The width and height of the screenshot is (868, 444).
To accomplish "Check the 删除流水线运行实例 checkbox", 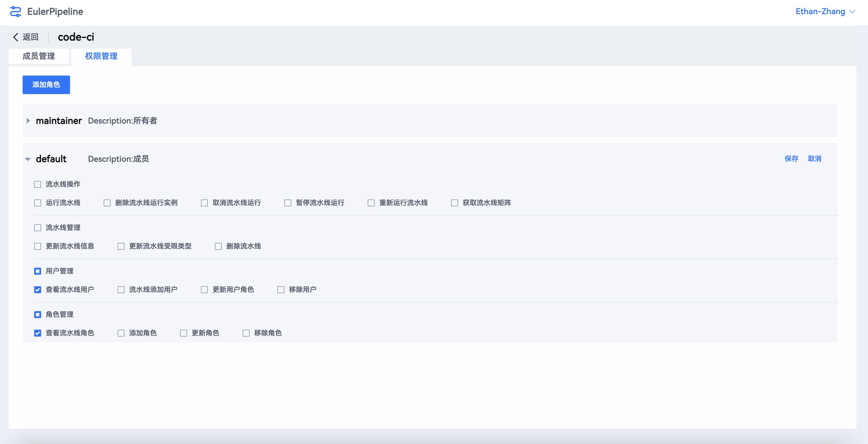I will pos(107,203).
